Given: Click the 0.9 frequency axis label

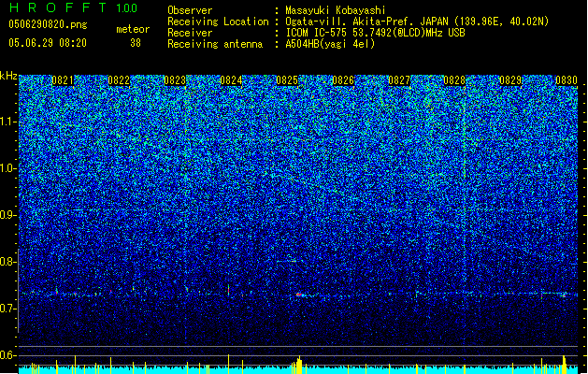Looking at the screenshot, I should (x=8, y=215).
